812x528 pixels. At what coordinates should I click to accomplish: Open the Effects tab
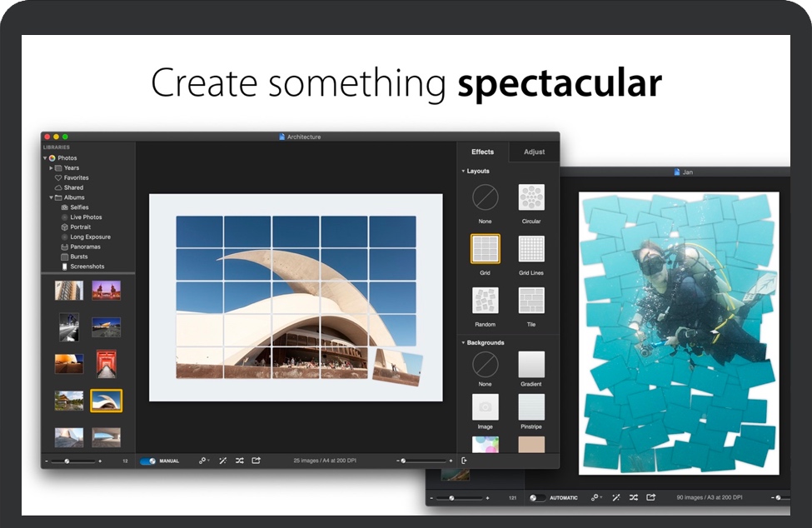pos(482,152)
